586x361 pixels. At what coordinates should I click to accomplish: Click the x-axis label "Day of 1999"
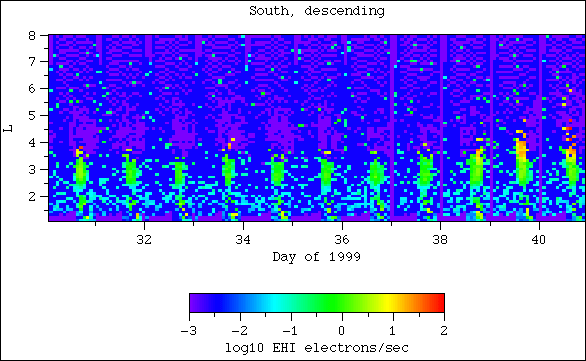coord(317,257)
